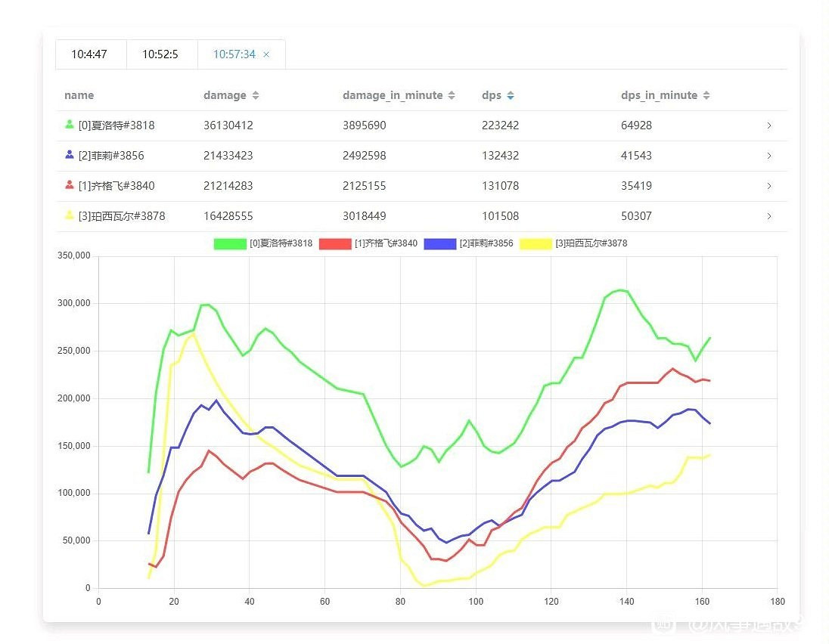Screen dimensions: 829x644
Task: Expand row details for 菲莉#3856
Action: tap(769, 156)
